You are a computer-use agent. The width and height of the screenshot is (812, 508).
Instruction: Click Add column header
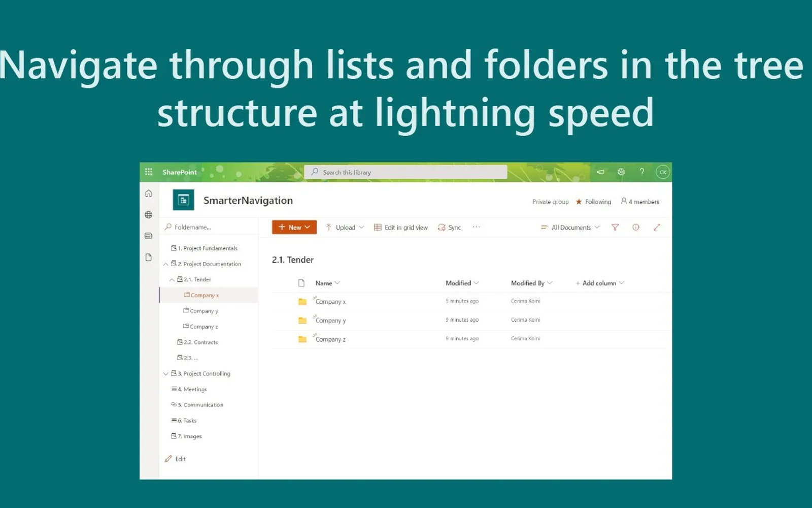tap(599, 283)
